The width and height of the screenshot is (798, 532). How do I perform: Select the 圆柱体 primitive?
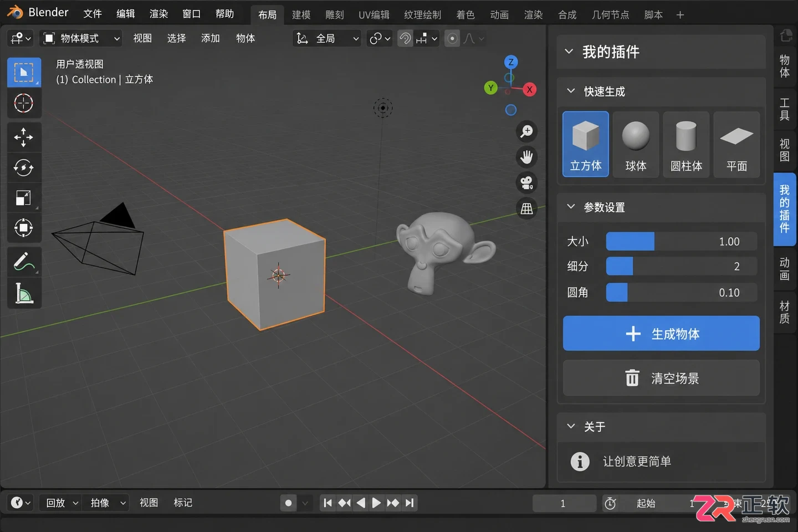pos(686,144)
